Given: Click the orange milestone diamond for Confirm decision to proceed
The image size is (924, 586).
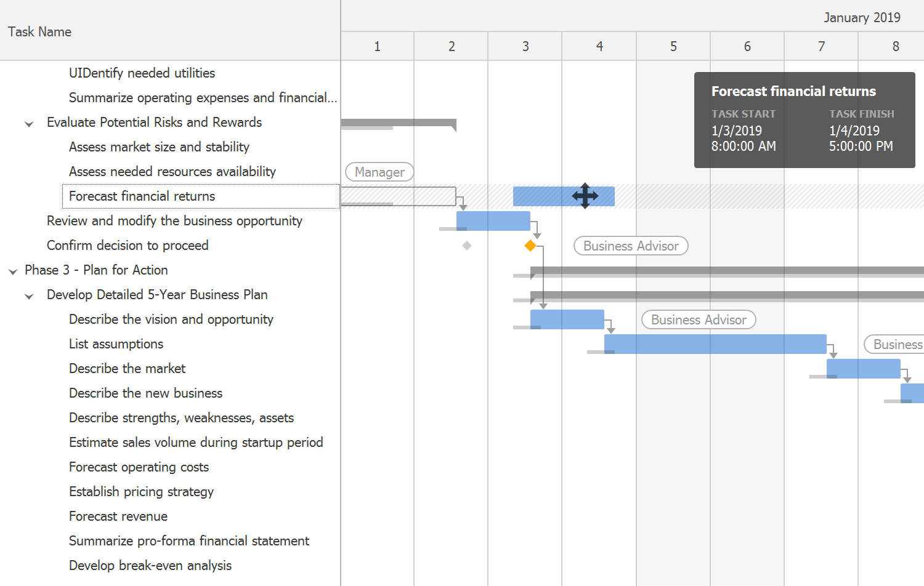Looking at the screenshot, I should [530, 246].
